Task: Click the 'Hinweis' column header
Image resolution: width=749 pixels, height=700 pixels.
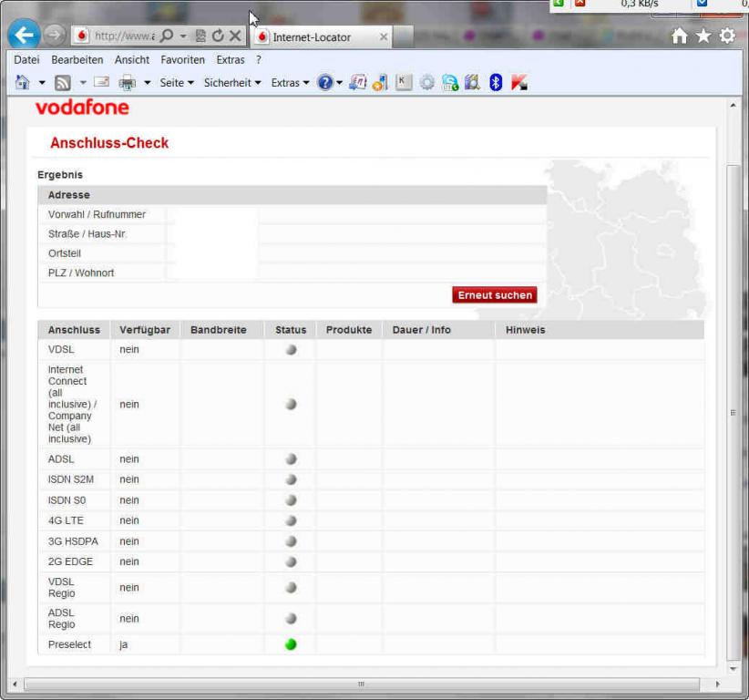Action: coord(525,330)
